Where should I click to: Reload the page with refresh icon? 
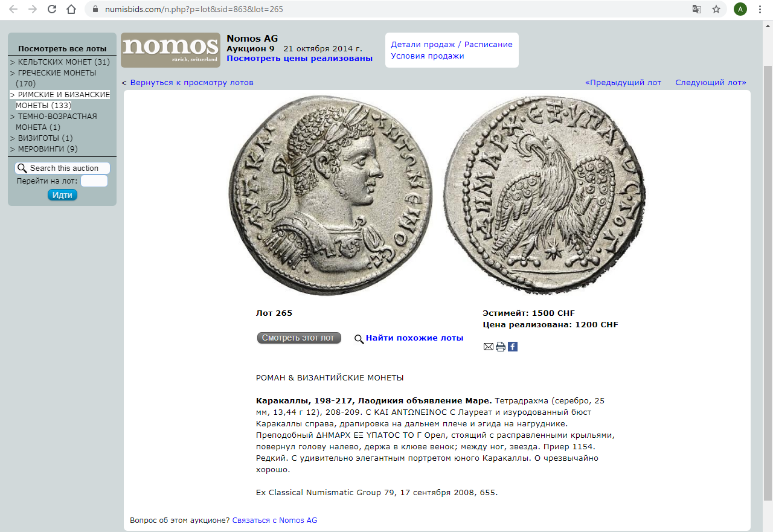point(52,9)
